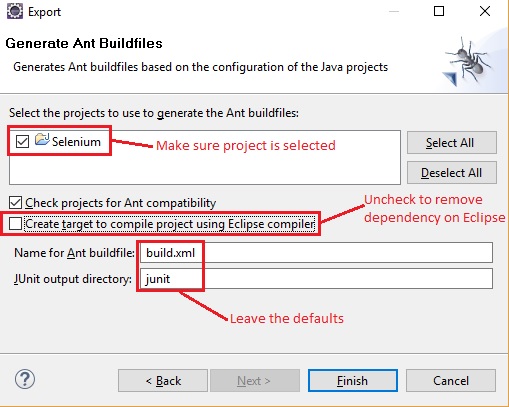Click the Eclipse icon in the Export title bar
Image resolution: width=509 pixels, height=407 pixels.
15,12
